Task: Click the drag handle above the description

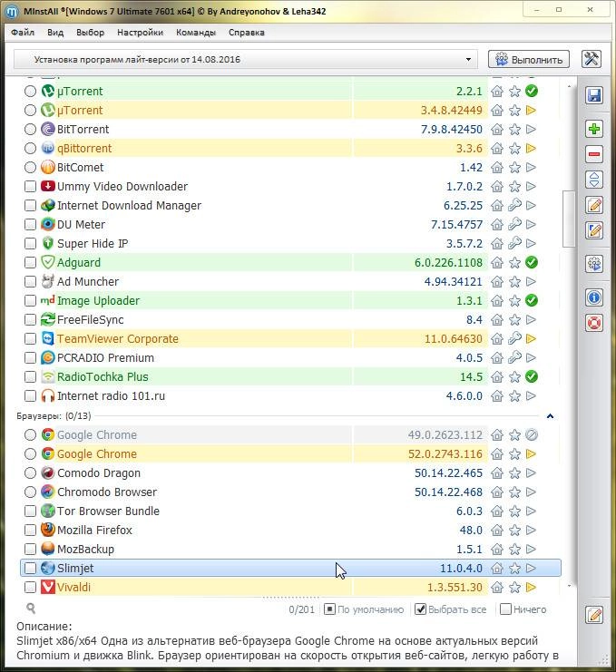Action: coord(290,597)
